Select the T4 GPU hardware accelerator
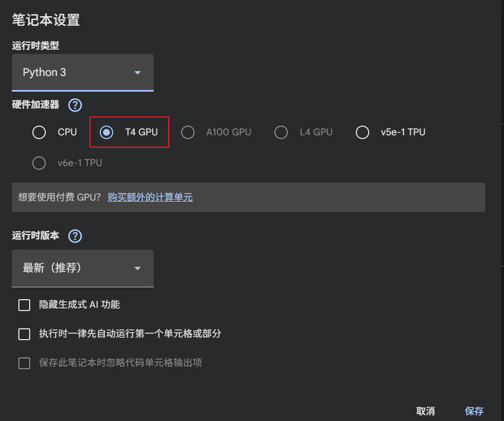Screen dimensions: 504x421 click(107, 132)
